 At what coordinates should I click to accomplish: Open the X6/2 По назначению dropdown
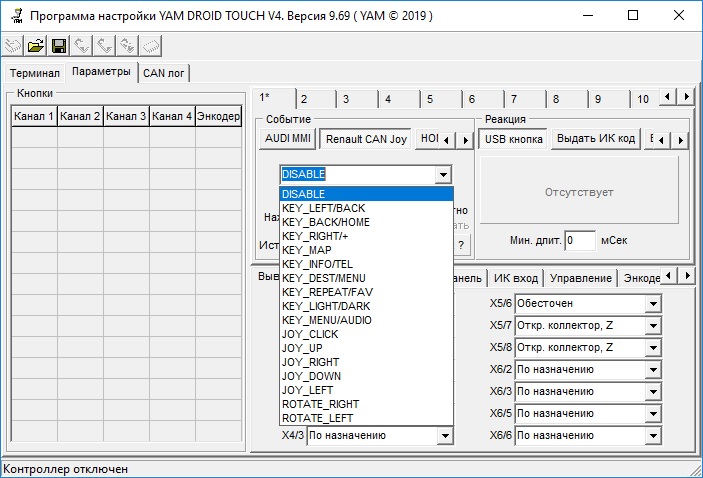coord(654,369)
